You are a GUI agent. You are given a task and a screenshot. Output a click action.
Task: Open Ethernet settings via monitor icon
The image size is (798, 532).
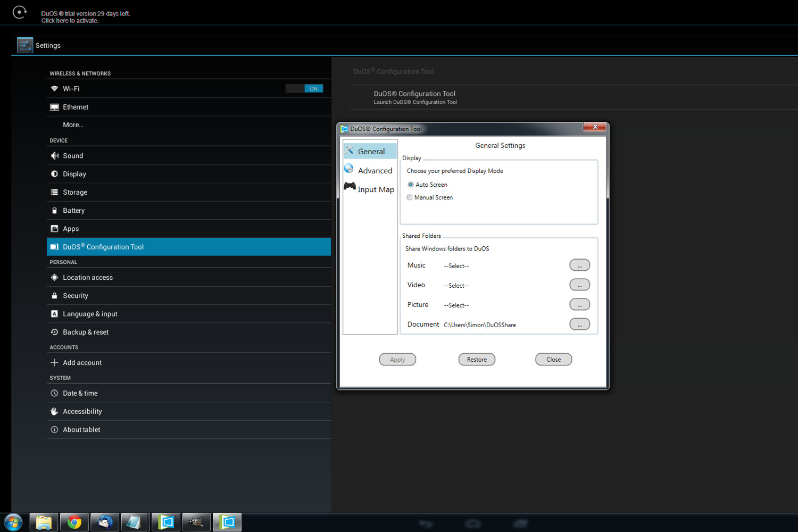(x=54, y=107)
